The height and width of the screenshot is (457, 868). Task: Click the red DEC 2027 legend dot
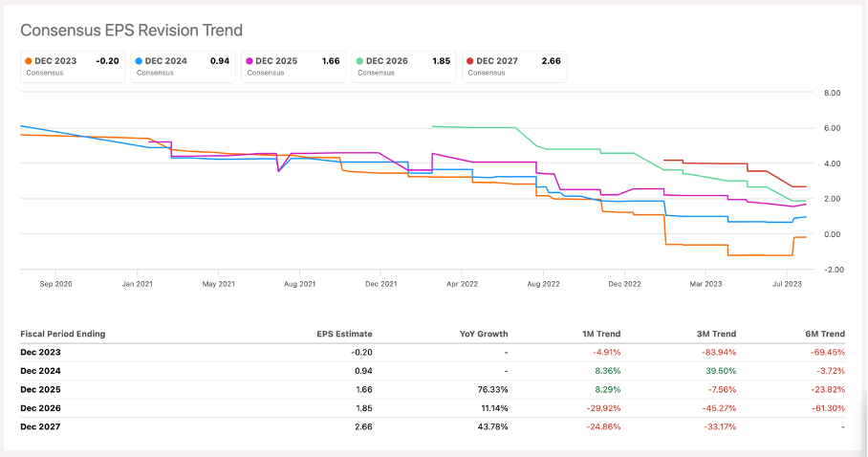[469, 61]
